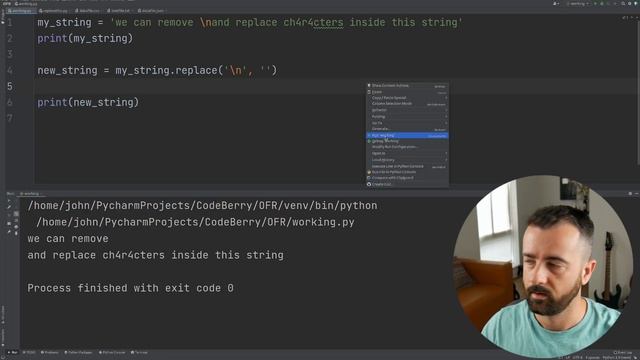
Task: Open the Run panel settings gear icon
Action: click(x=630, y=193)
